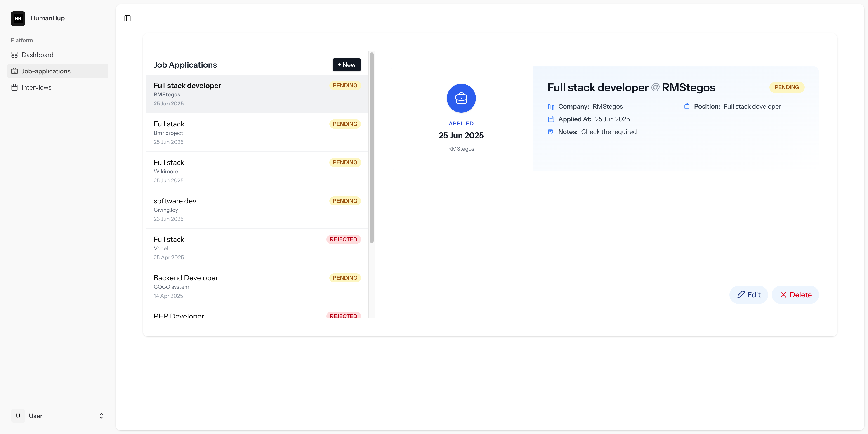The height and width of the screenshot is (434, 868).
Task: Click PENDING badge on GivingJoy row
Action: coord(345,201)
